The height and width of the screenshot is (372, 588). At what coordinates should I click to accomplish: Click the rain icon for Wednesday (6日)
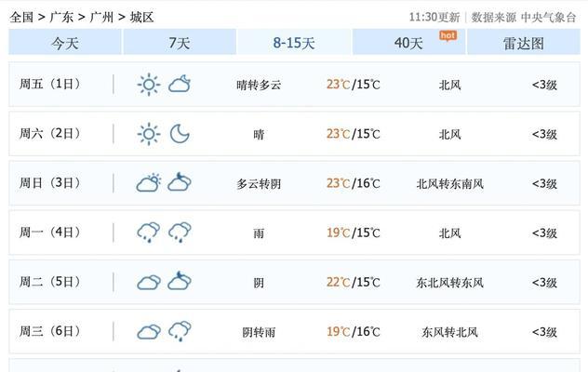[x=180, y=331]
